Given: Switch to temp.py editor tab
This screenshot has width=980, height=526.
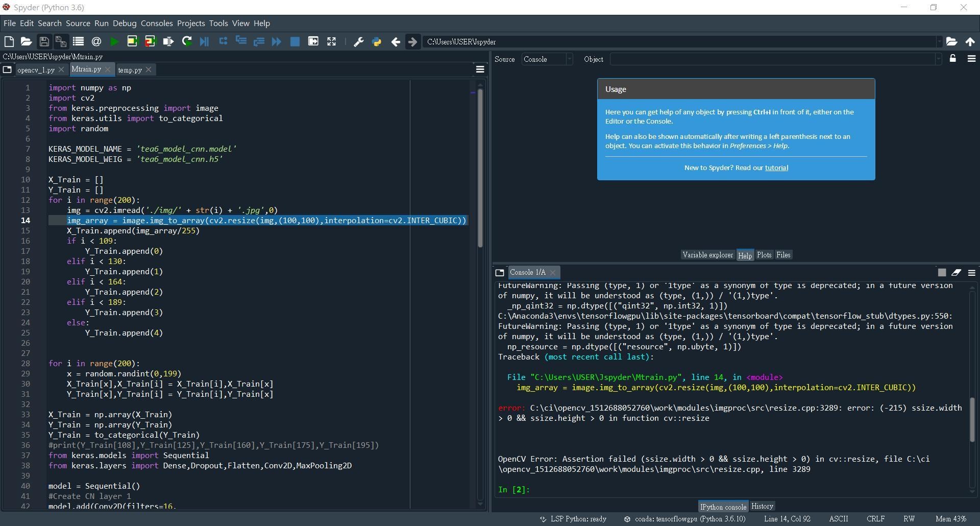Looking at the screenshot, I should 130,70.
